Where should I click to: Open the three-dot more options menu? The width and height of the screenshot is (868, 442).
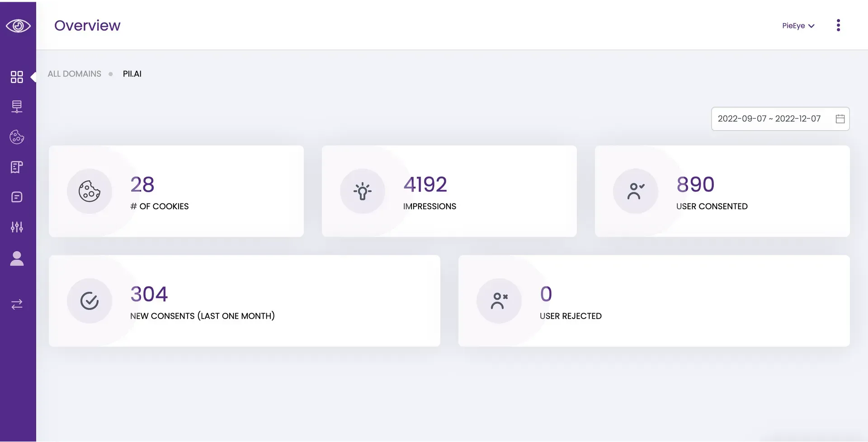pyautogui.click(x=838, y=25)
